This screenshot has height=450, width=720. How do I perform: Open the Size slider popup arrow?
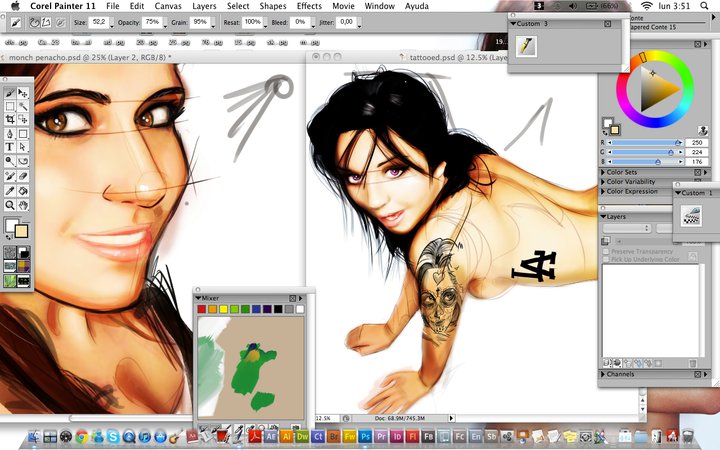point(112,25)
